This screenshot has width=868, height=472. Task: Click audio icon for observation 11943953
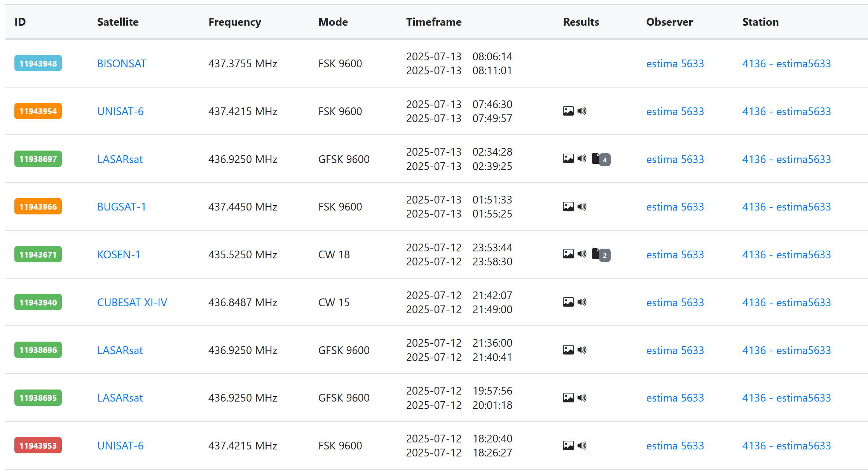coord(582,446)
